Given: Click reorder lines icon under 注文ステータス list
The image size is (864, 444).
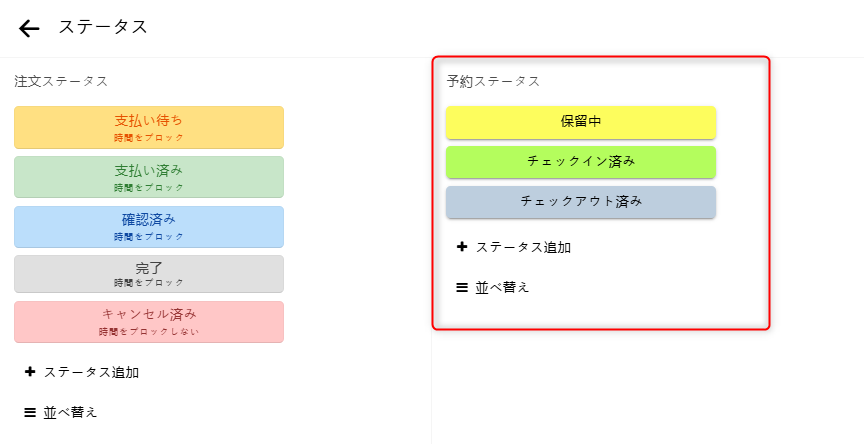Looking at the screenshot, I should (30, 411).
